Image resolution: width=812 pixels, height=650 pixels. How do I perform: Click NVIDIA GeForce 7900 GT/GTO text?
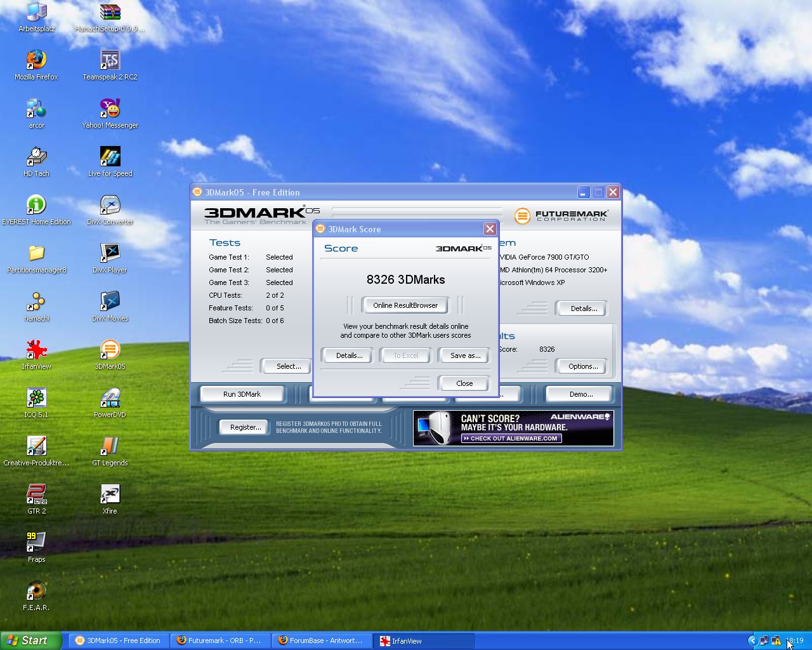[544, 257]
